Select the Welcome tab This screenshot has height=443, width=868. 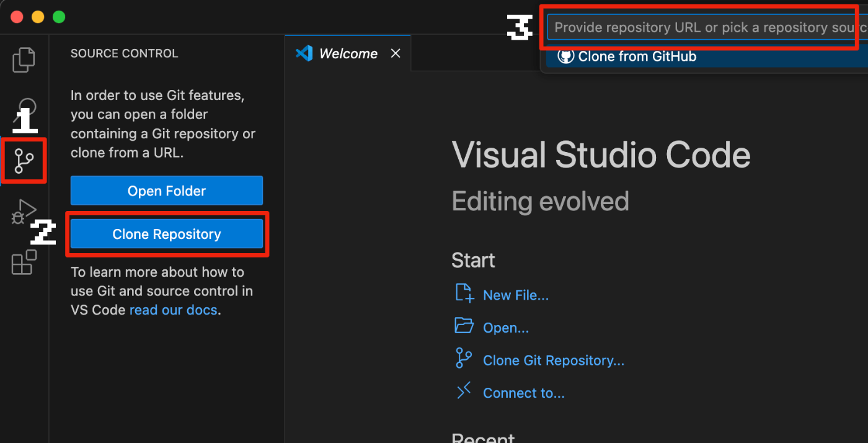click(348, 54)
